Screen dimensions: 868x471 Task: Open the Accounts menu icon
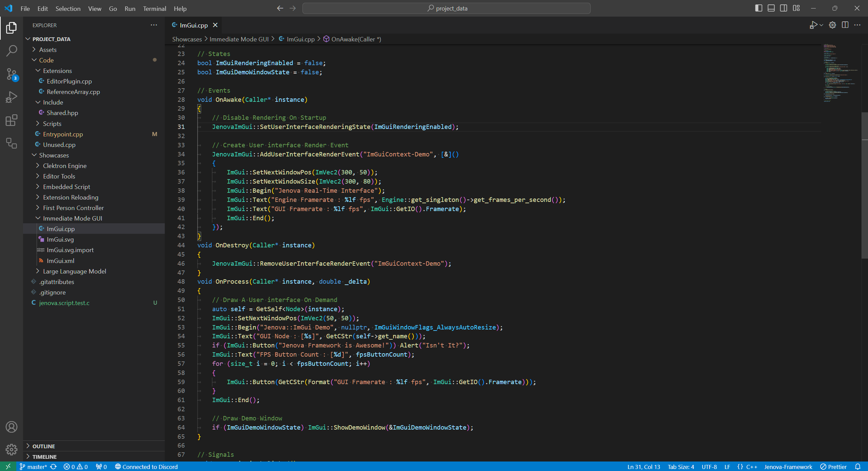pos(12,427)
